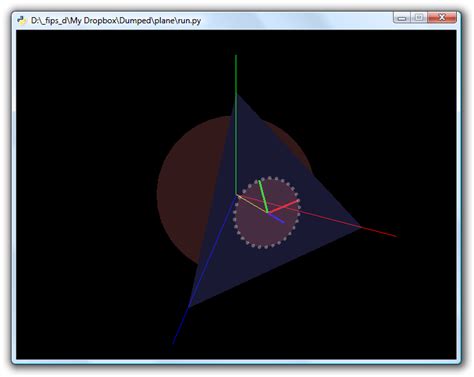
Task: Click the pink interior of the small dotted circle
Action: click(x=263, y=230)
